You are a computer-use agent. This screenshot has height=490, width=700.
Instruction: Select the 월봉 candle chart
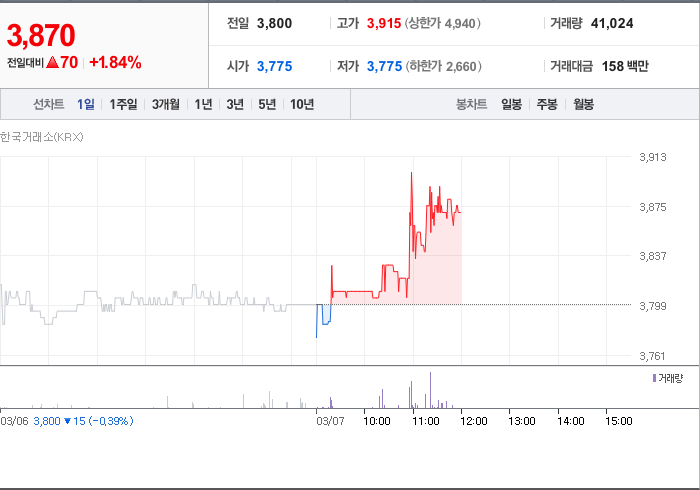(x=583, y=104)
